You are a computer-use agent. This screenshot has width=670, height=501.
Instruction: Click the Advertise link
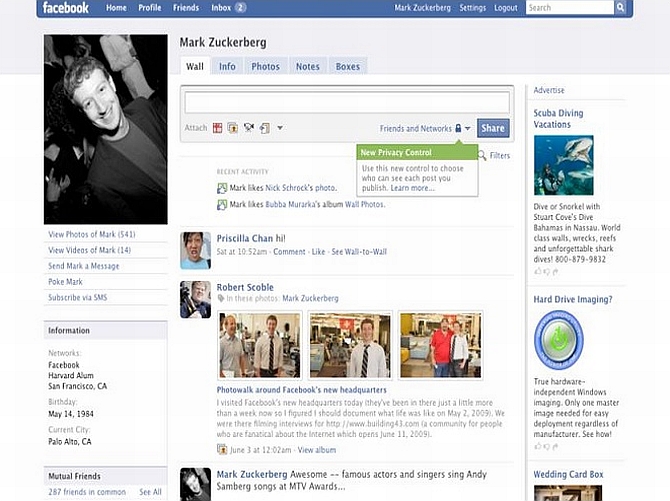pos(549,90)
